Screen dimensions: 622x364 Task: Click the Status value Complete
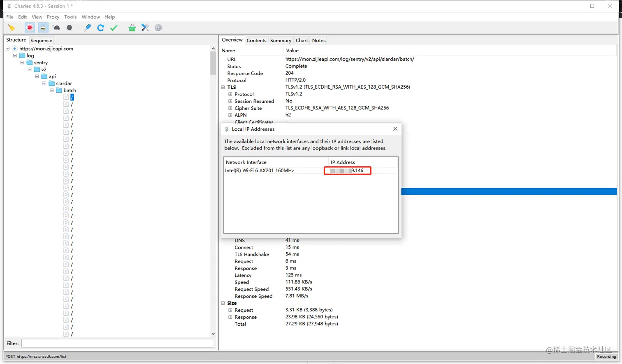[296, 66]
